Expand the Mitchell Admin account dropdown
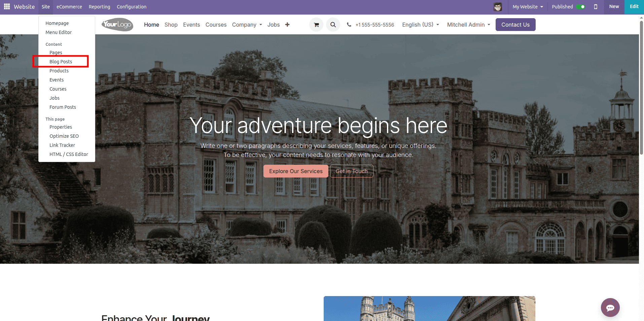 click(x=468, y=24)
